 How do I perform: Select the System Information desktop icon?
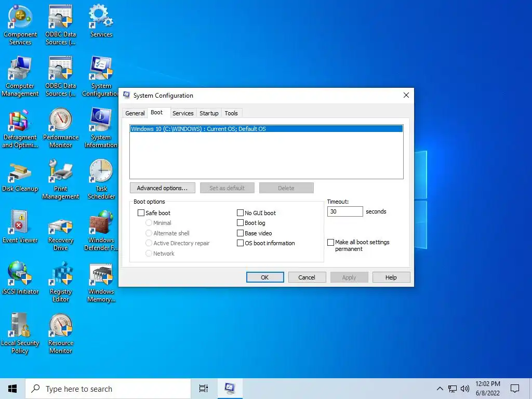[x=101, y=128]
